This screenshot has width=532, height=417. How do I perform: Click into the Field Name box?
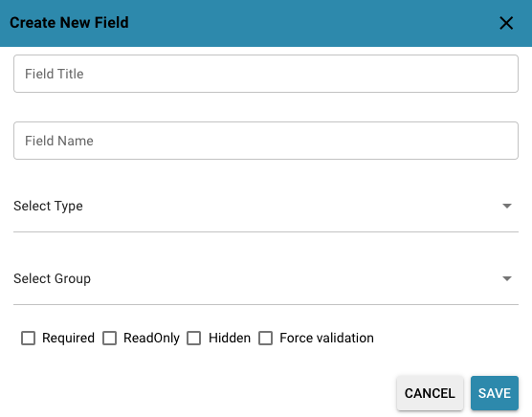(266, 141)
